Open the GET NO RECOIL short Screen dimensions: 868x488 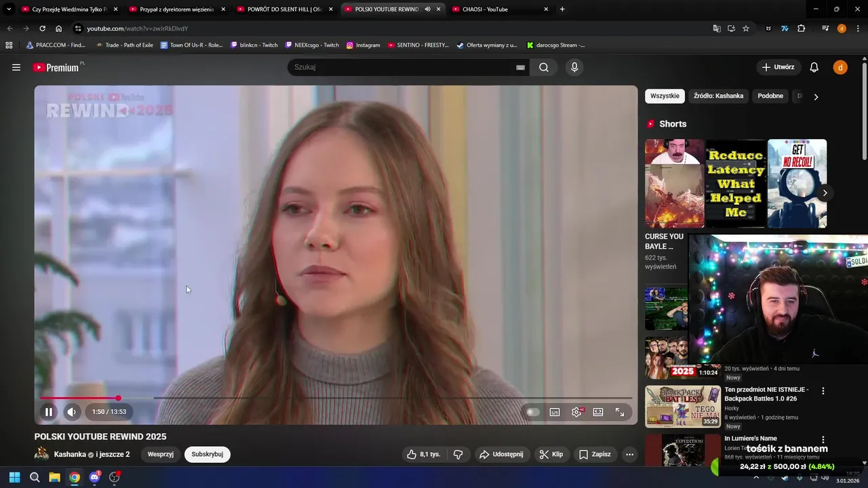(797, 184)
